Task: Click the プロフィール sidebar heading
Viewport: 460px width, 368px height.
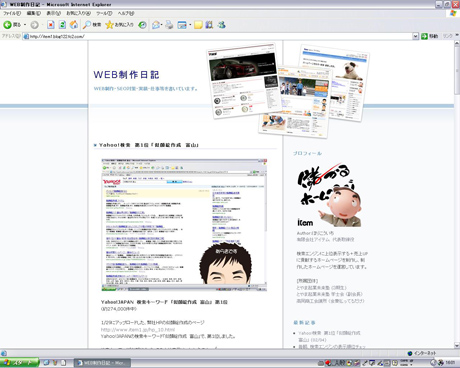Action: tap(307, 153)
